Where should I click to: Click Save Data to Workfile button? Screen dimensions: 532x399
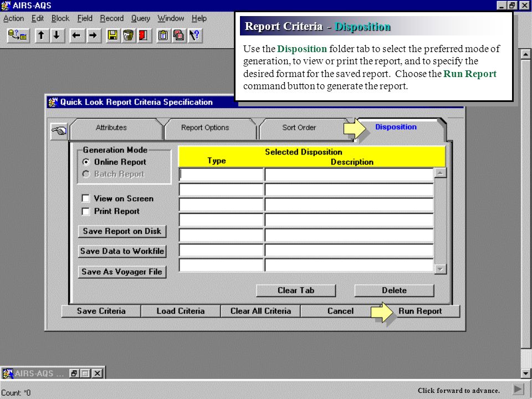point(122,252)
